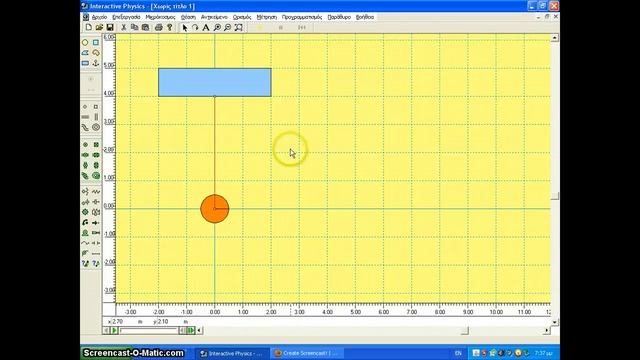Select the Arrow pointer tool

point(184,27)
